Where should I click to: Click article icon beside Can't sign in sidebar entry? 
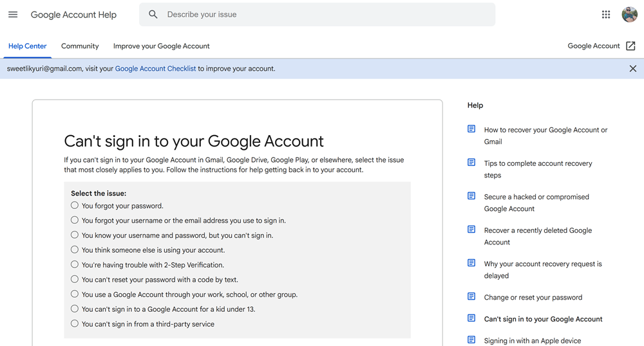click(x=471, y=318)
